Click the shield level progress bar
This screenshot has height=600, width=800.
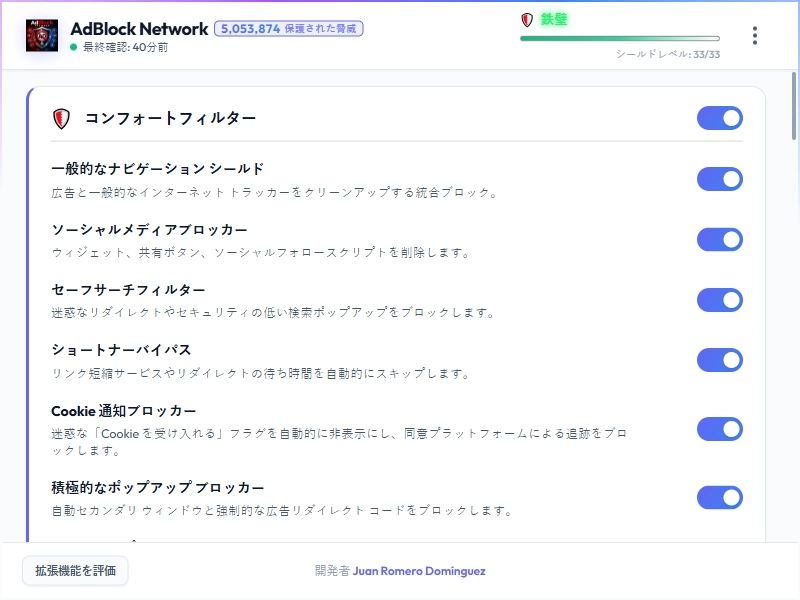pos(620,38)
